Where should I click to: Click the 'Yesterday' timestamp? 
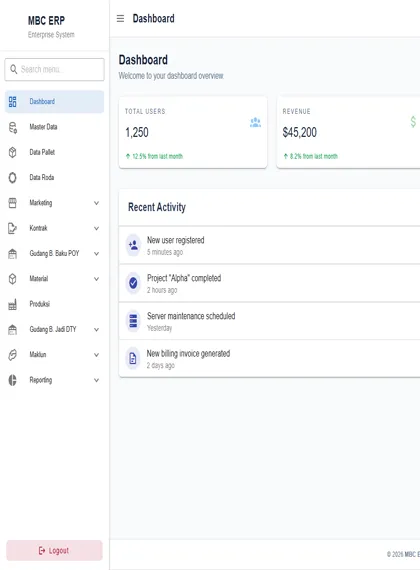[x=159, y=328]
